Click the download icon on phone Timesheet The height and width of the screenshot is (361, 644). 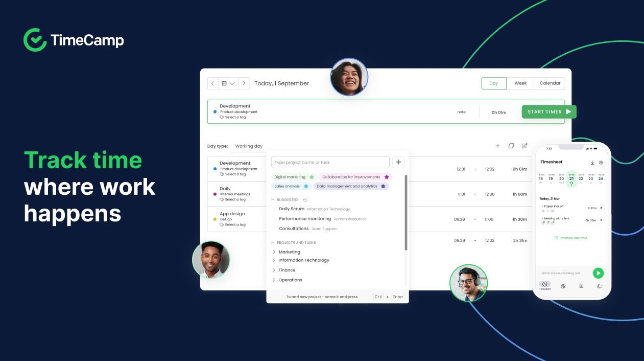(x=592, y=163)
